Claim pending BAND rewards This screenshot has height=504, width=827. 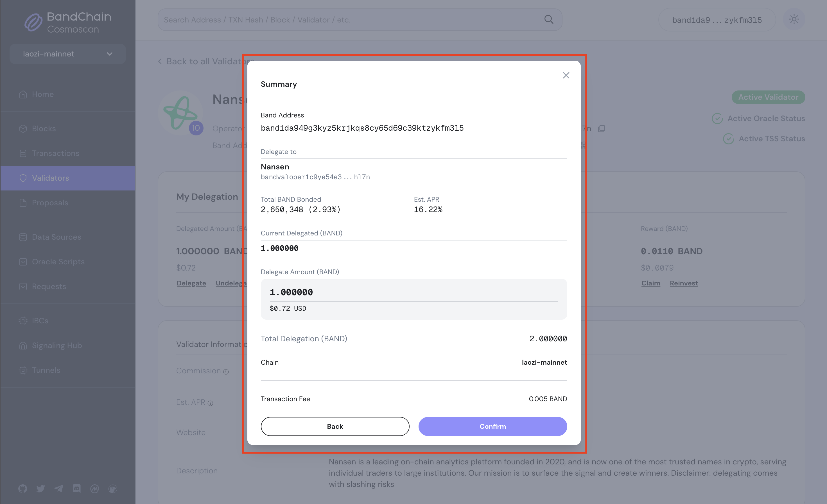click(650, 283)
